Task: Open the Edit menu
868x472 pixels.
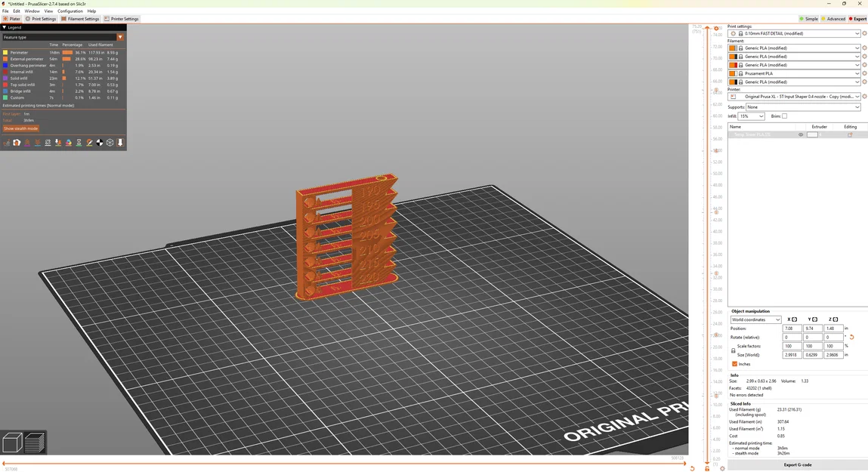Action: pos(17,11)
